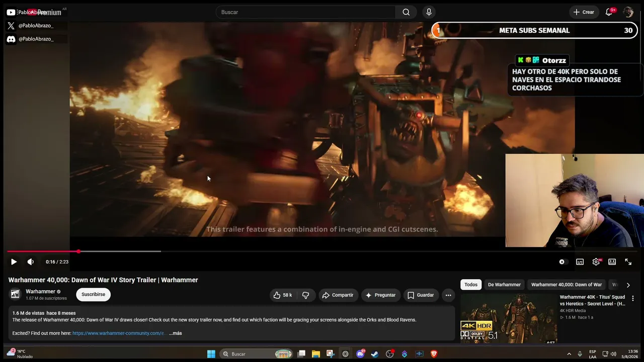The height and width of the screenshot is (362, 644).
Task: Open options for the Titus' Squad video
Action: pyautogui.click(x=633, y=299)
